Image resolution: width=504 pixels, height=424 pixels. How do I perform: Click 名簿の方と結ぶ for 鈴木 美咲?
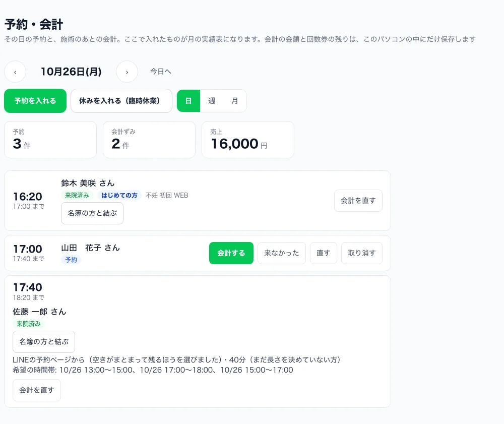(92, 213)
